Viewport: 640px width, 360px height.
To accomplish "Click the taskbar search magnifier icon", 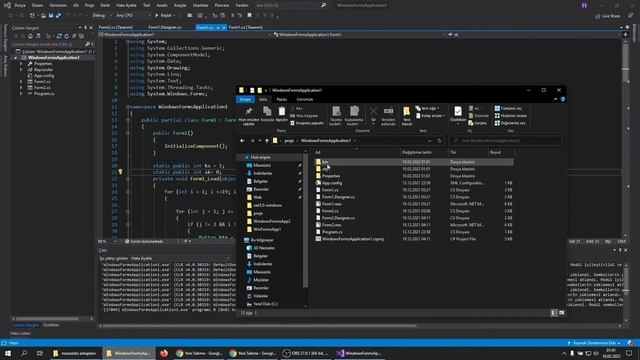I will click(24, 353).
